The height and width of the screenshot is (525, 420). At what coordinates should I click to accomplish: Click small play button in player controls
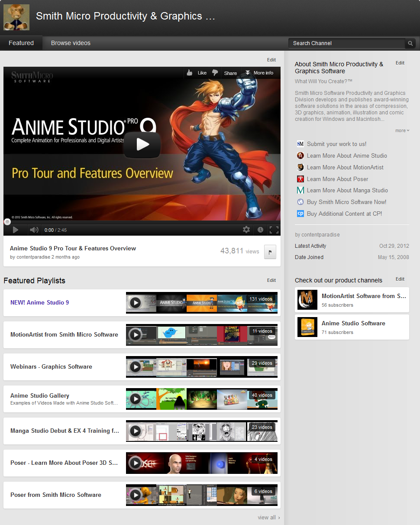pyautogui.click(x=16, y=230)
